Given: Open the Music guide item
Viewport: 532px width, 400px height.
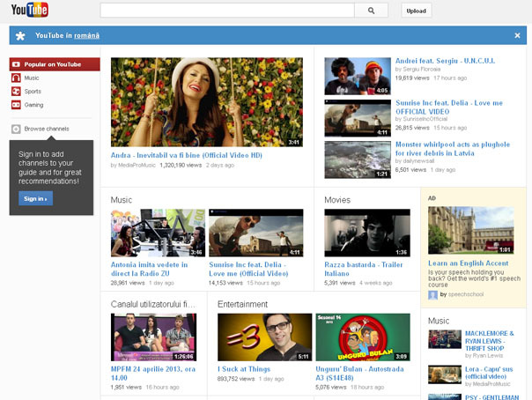Looking at the screenshot, I should [x=32, y=78].
